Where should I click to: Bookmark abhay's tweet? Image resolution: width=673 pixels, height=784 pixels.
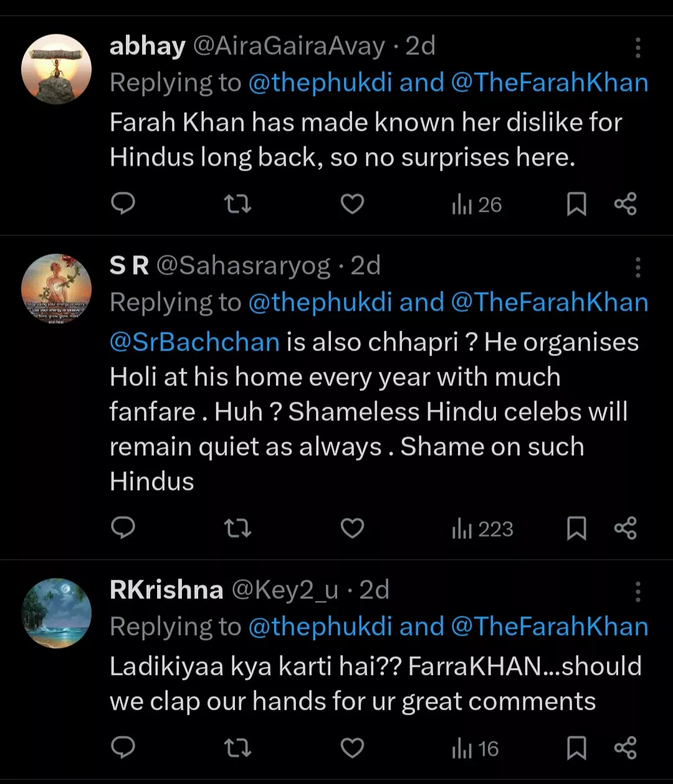[576, 204]
